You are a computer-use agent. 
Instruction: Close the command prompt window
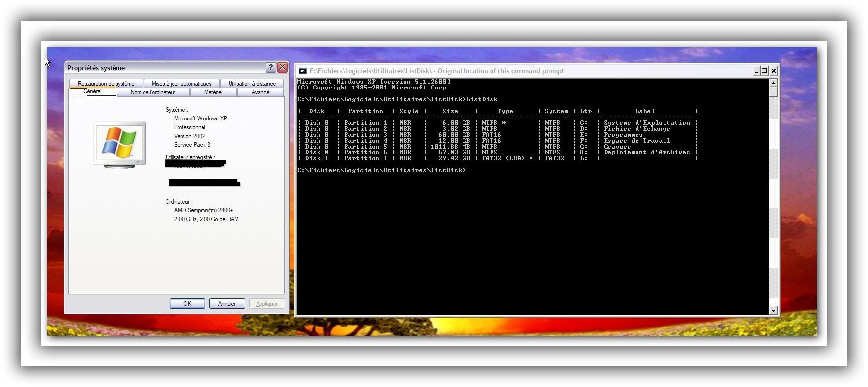pyautogui.click(x=773, y=71)
